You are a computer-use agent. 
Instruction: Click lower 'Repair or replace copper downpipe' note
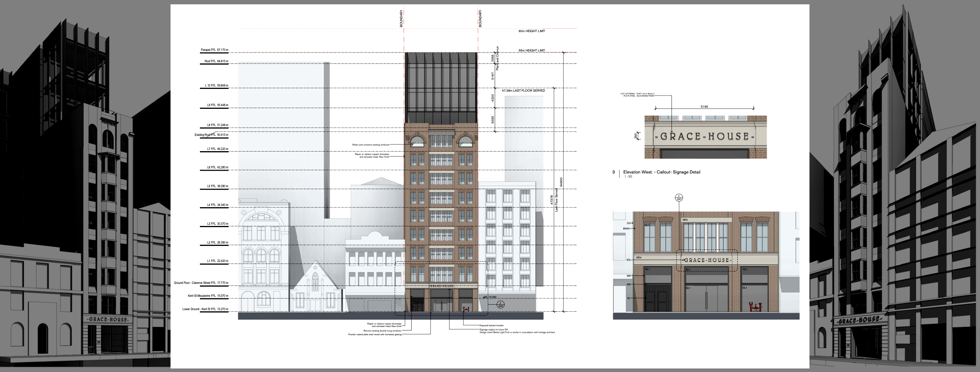[384, 325]
